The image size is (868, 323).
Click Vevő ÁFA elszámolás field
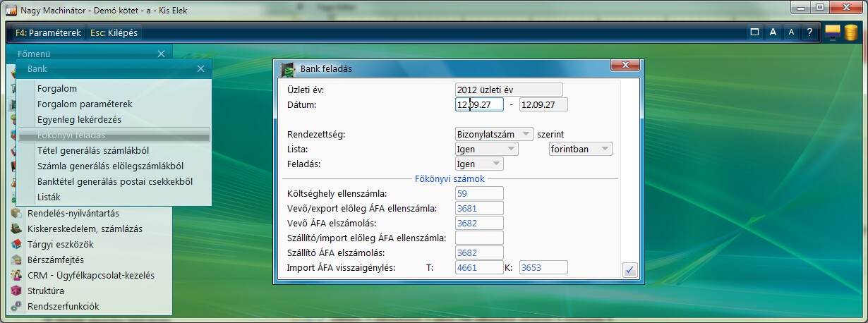479,223
